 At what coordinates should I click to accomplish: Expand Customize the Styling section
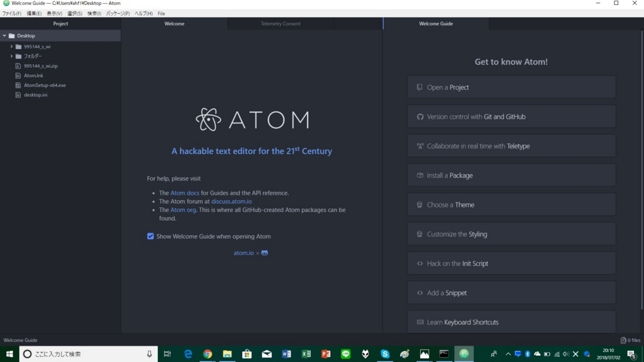pyautogui.click(x=511, y=234)
